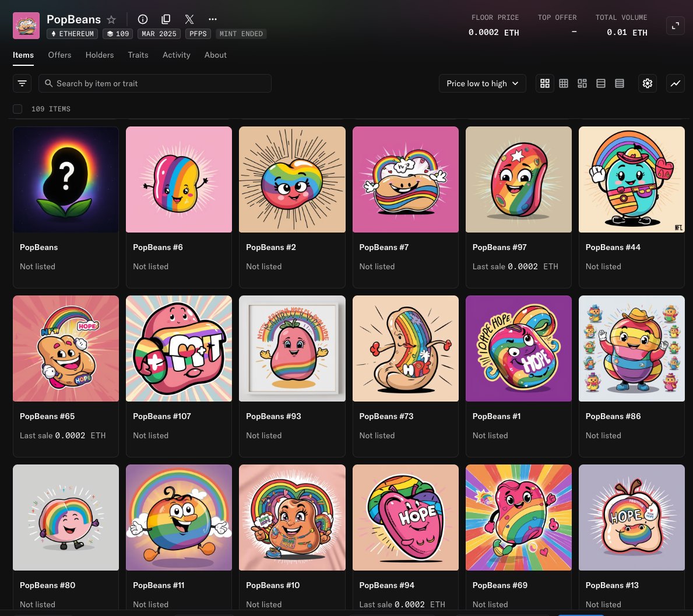This screenshot has height=616, width=693.
Task: Click the PopBeans #11 title text
Action: coord(159,585)
